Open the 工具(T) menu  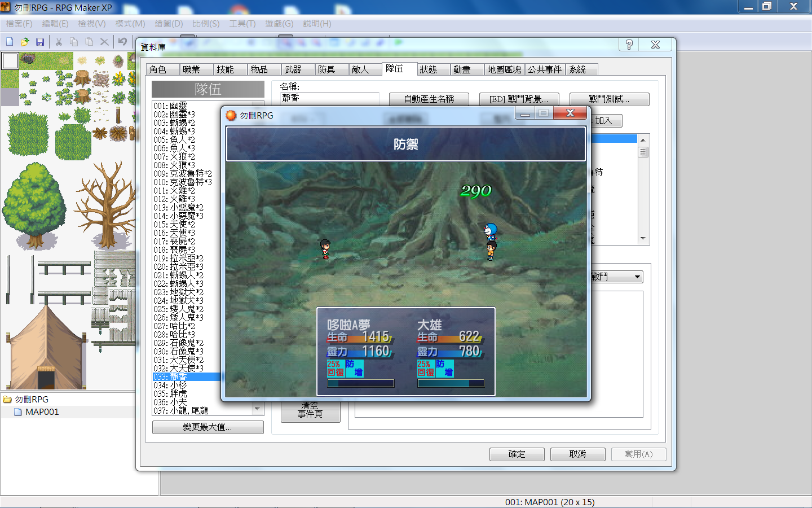click(242, 24)
